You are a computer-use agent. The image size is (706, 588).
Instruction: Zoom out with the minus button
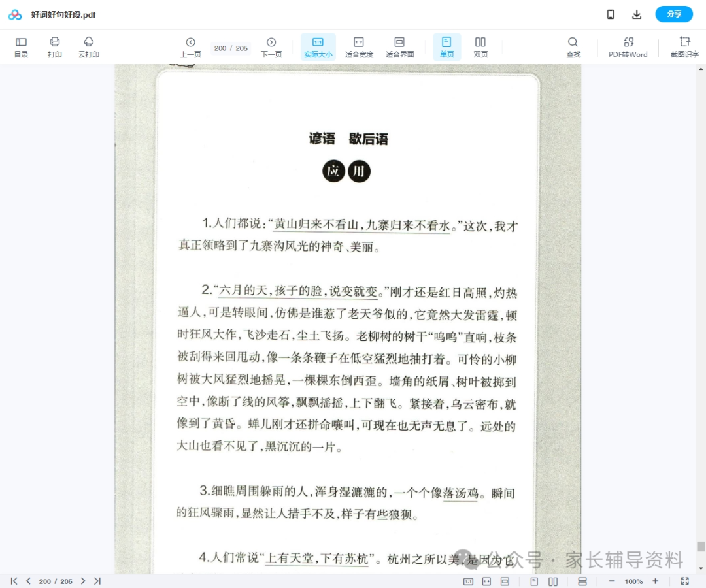click(x=611, y=581)
